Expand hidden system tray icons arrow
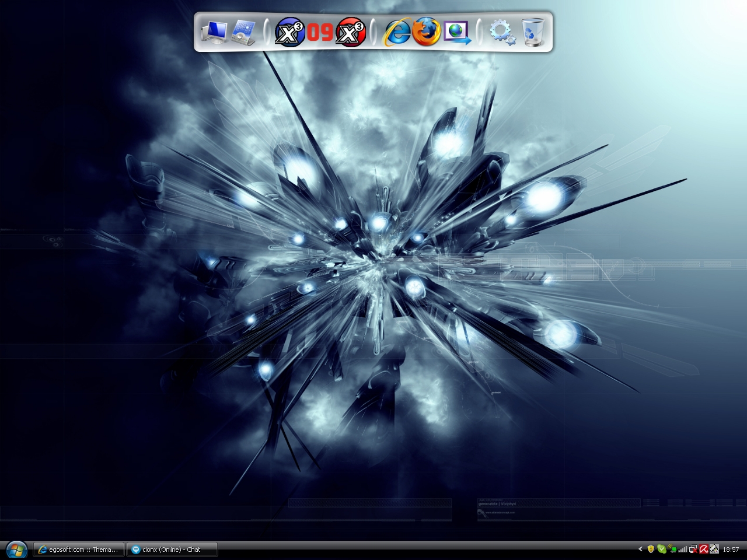 640,549
